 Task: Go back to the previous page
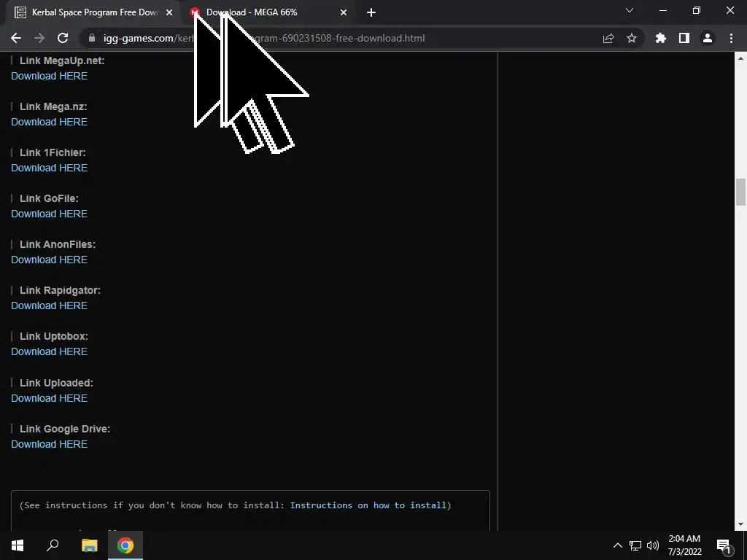pos(16,38)
